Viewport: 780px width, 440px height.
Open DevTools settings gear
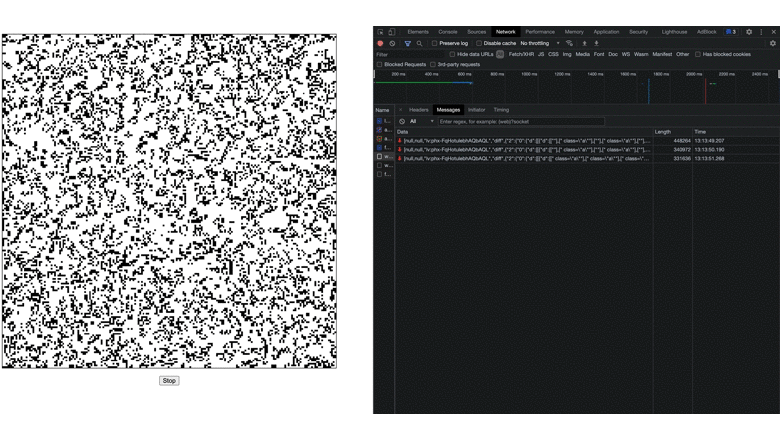tap(749, 32)
